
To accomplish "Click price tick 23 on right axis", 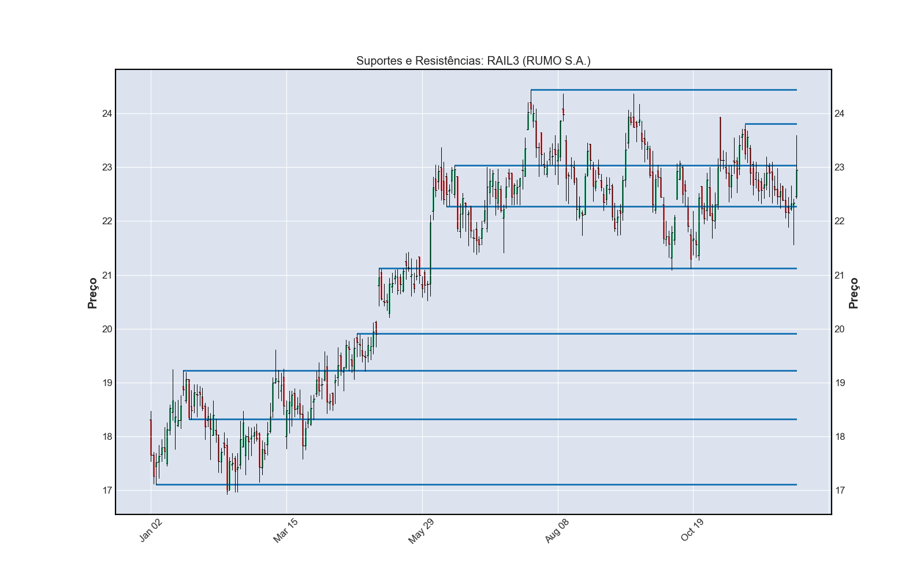I will tap(839, 168).
